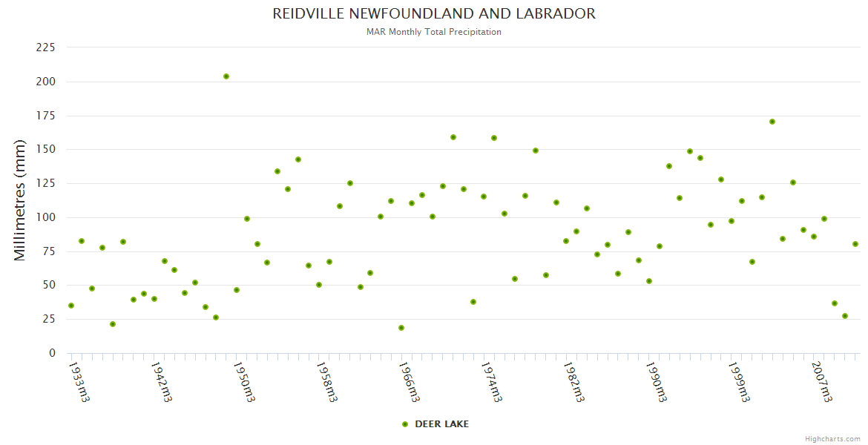This screenshot has height=445, width=868.
Task: Toggle the DEER LAKE series legend label
Action: (441, 424)
